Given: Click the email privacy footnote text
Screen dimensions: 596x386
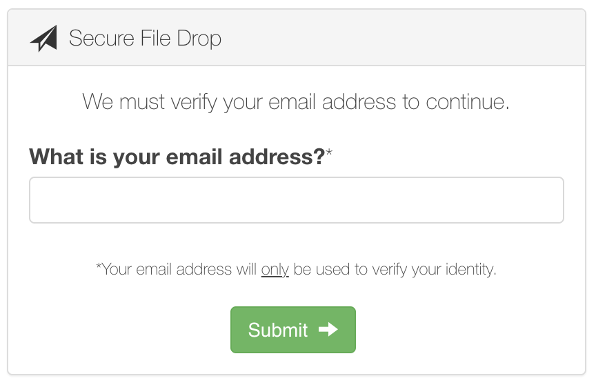Looking at the screenshot, I should tap(296, 269).
